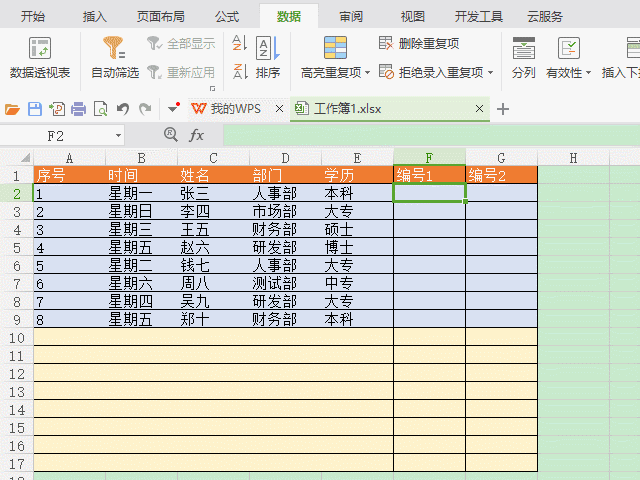Viewport: 640px width, 480px height.
Task: Click the 全部显示 show all button
Action: pyautogui.click(x=181, y=43)
